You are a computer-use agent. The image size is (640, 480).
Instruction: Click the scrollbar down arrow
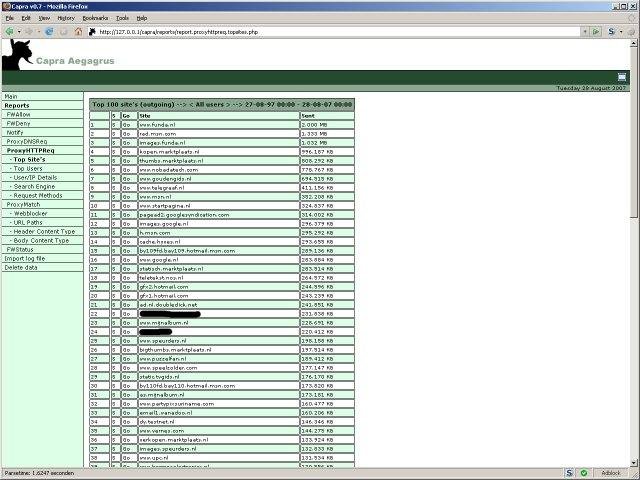coord(633,463)
